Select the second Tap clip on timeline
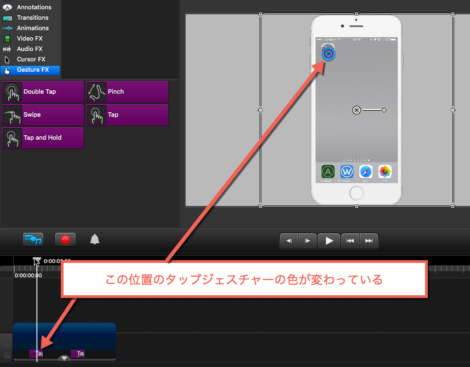Viewport: 470px width, 367px height. coord(78,354)
